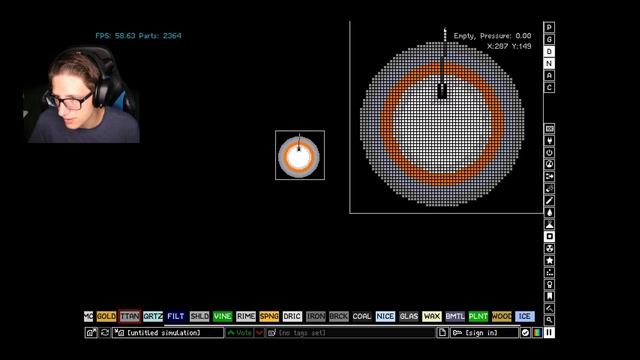Toggle the N Newtonian gravity quick option
640x360 pixels.
[x=549, y=63]
